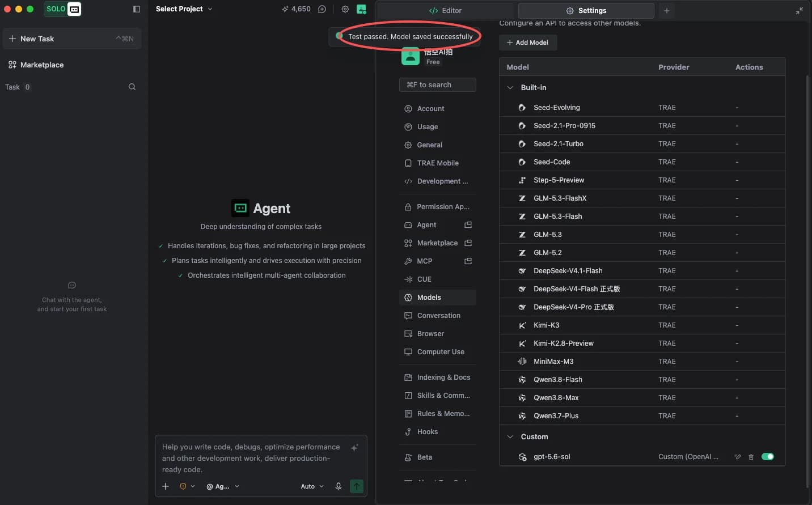Click the Add Model button
812x505 pixels.
(528, 43)
